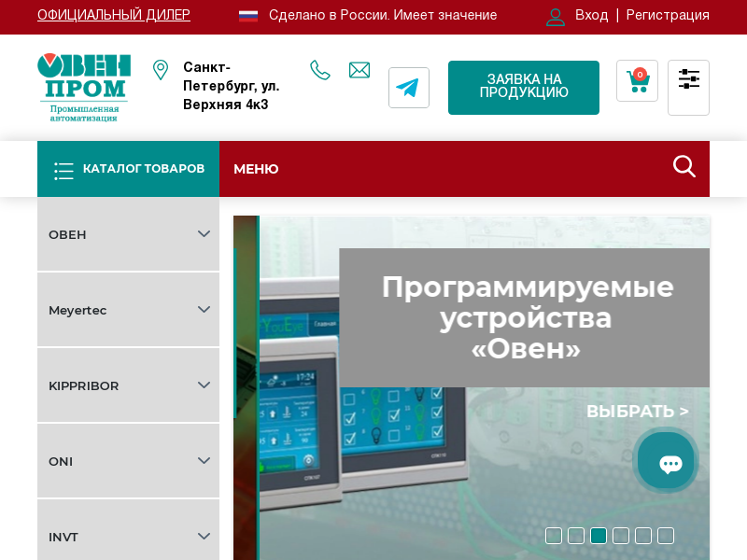Image resolution: width=747 pixels, height=560 pixels.
Task: Click the search magnifier icon
Action: (x=684, y=167)
